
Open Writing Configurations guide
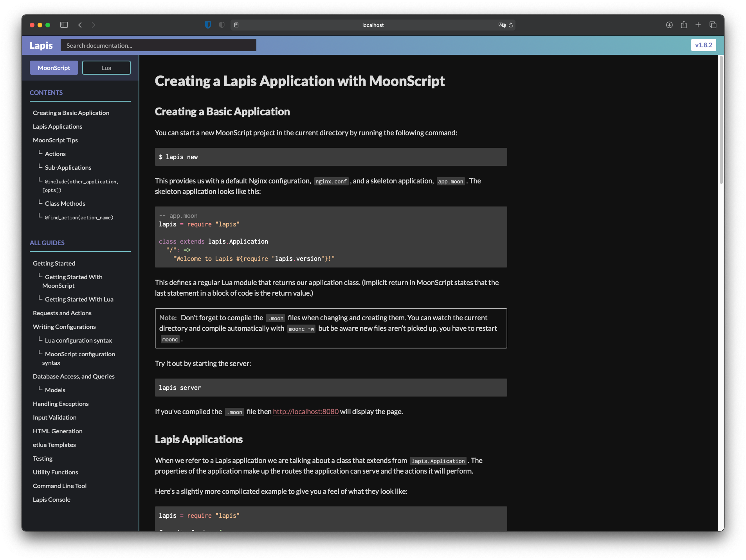pos(64,327)
